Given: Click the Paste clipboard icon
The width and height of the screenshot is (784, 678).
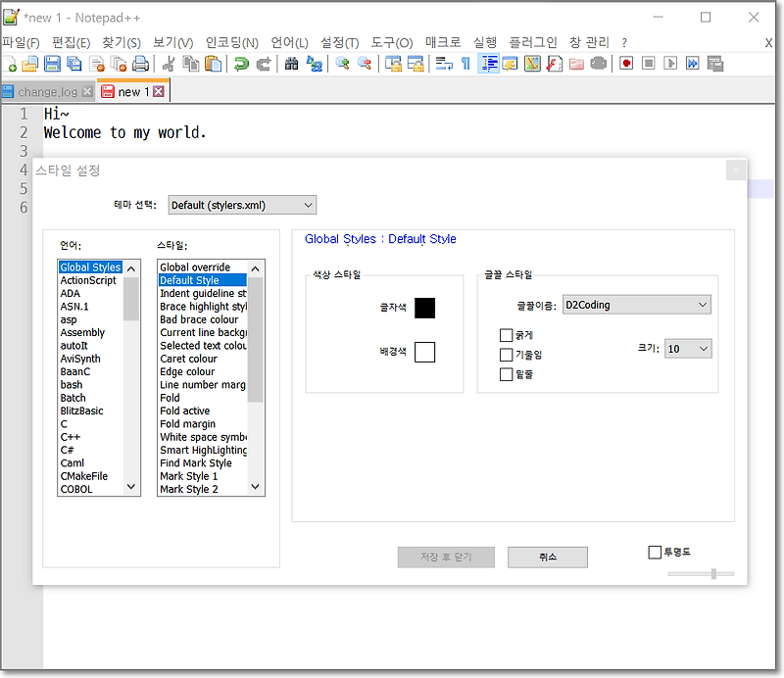Looking at the screenshot, I should click(213, 64).
